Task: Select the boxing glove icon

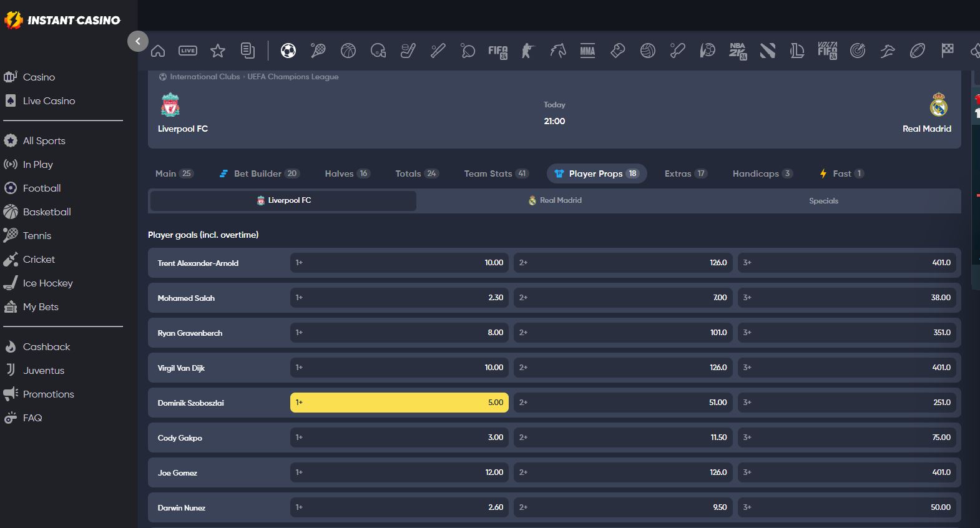Action: coord(618,51)
